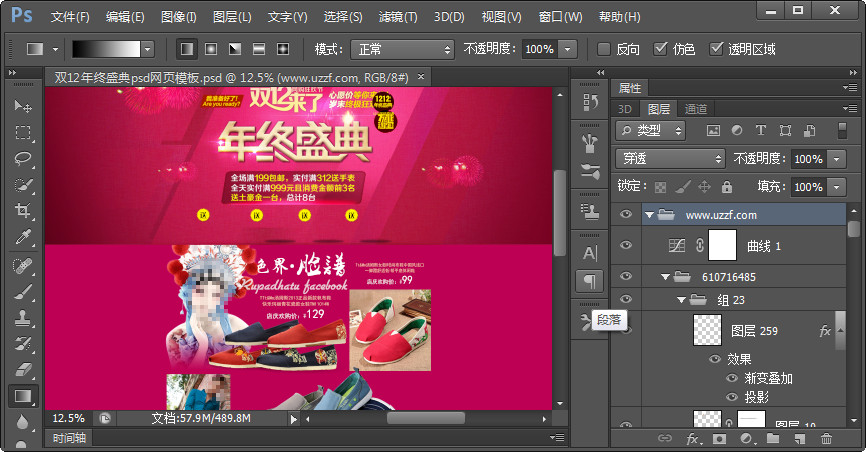Image resolution: width=866 pixels, height=452 pixels.
Task: Hide the 610716485 group
Action: coord(626,276)
